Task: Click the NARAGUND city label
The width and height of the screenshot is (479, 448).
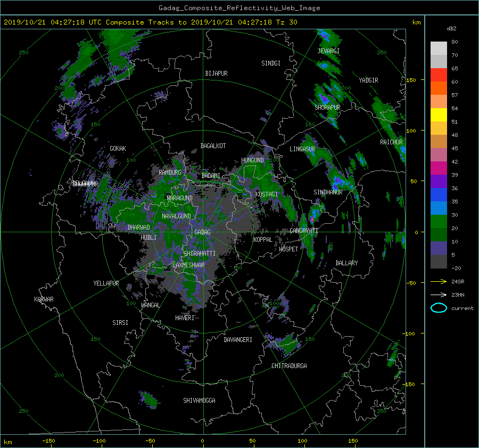Action: click(180, 198)
